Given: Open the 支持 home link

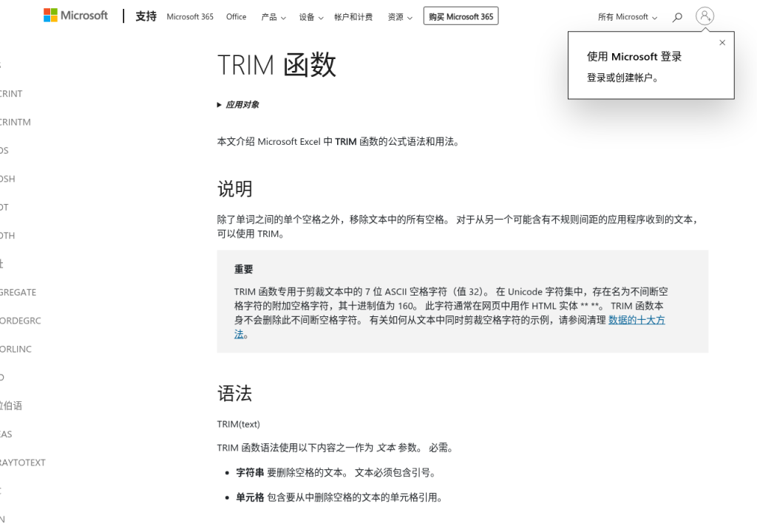Looking at the screenshot, I should click(146, 16).
